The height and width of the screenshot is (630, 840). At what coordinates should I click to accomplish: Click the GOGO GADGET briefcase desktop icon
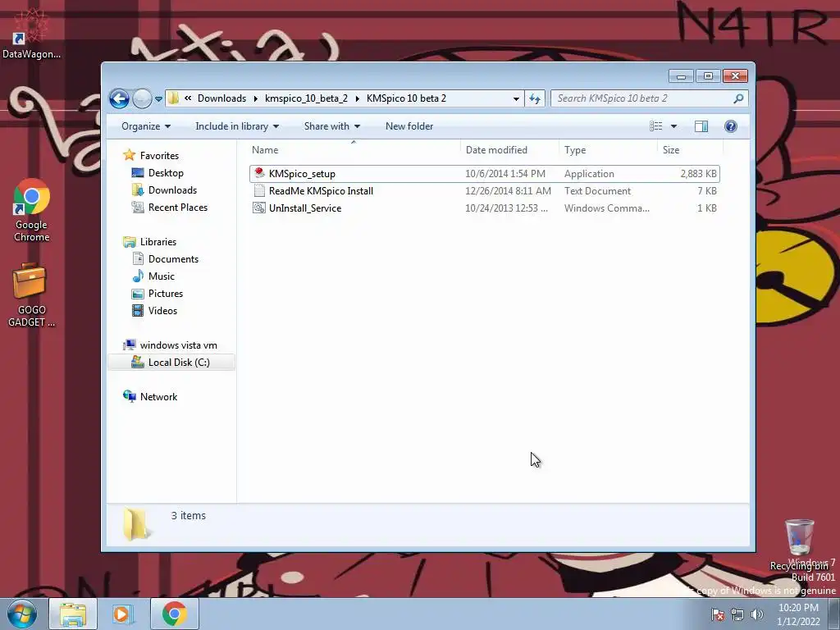coord(31,294)
